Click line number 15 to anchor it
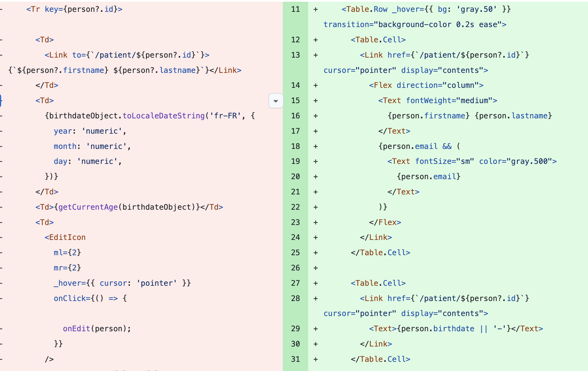The height and width of the screenshot is (371, 588). tap(295, 101)
